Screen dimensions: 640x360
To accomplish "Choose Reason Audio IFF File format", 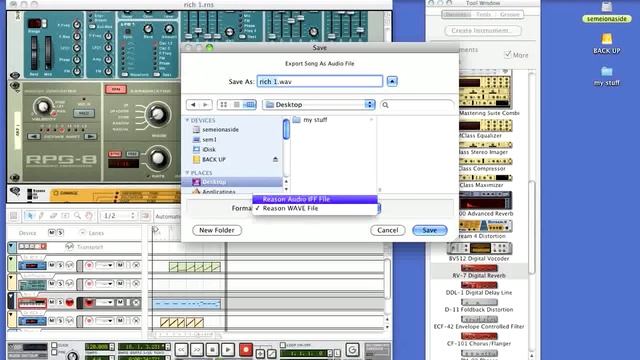I will [315, 199].
